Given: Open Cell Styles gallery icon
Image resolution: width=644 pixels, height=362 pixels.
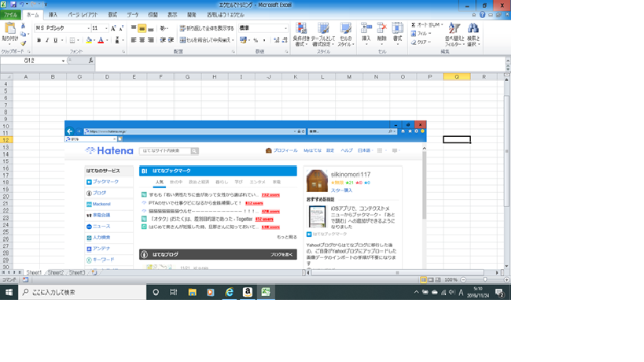Looking at the screenshot, I should tap(345, 28).
